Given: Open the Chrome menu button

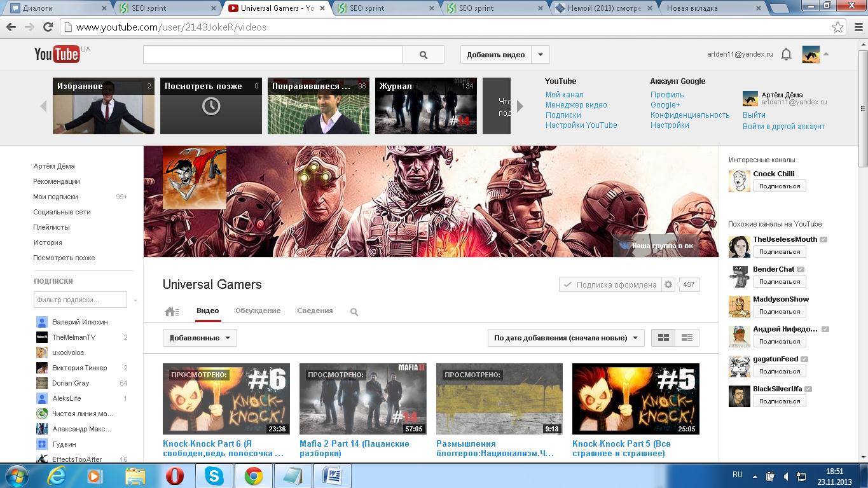Looking at the screenshot, I should click(x=857, y=27).
